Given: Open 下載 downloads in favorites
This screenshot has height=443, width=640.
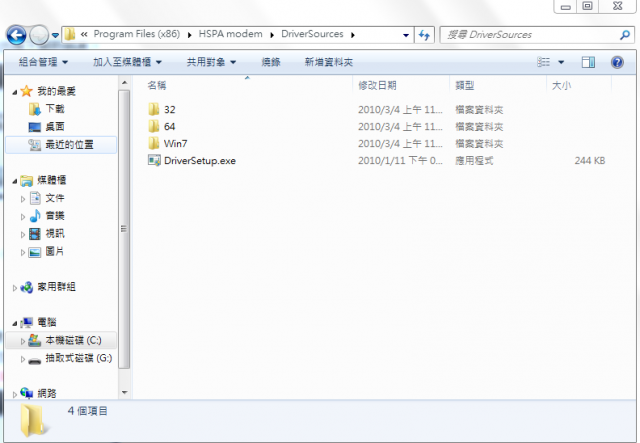Looking at the screenshot, I should pyautogui.click(x=55, y=109).
